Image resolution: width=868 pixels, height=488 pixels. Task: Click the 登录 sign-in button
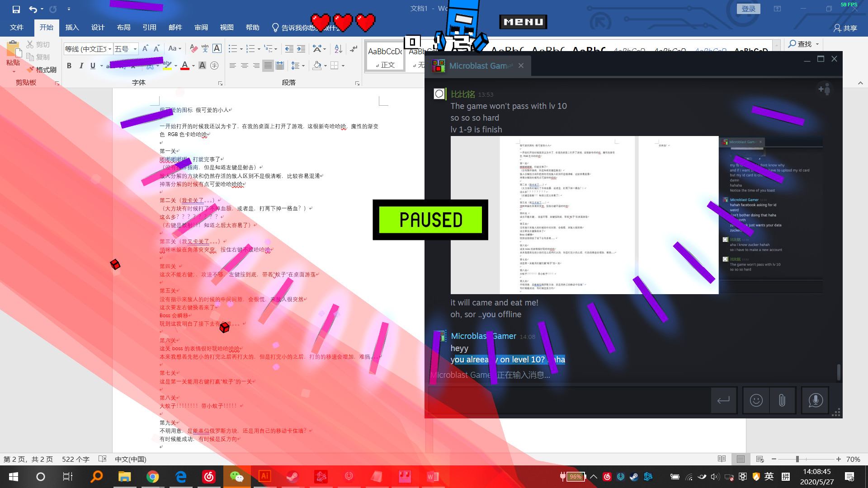[x=748, y=9]
